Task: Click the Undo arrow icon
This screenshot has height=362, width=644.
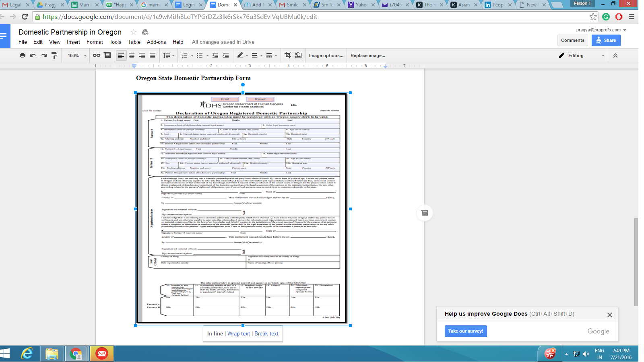Action: pyautogui.click(x=33, y=56)
